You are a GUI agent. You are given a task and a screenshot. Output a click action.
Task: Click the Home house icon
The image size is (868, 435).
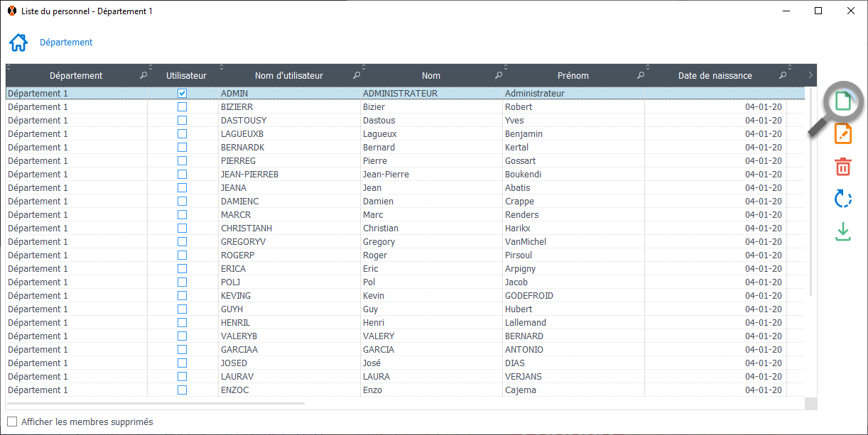(18, 43)
